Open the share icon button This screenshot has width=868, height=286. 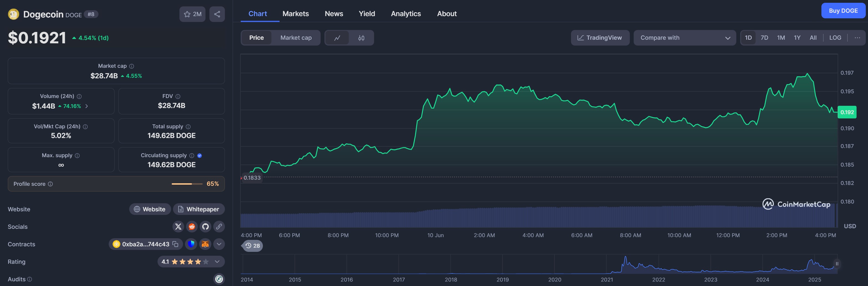(x=217, y=14)
